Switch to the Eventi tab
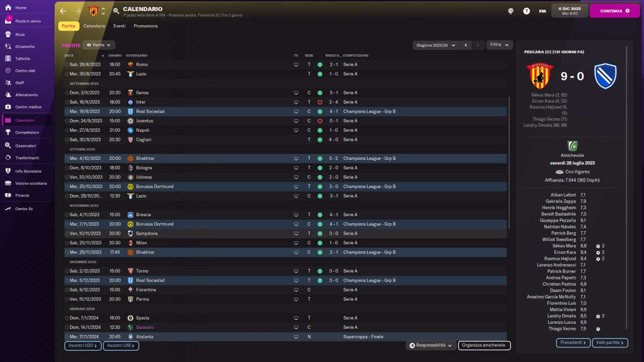 tap(120, 26)
